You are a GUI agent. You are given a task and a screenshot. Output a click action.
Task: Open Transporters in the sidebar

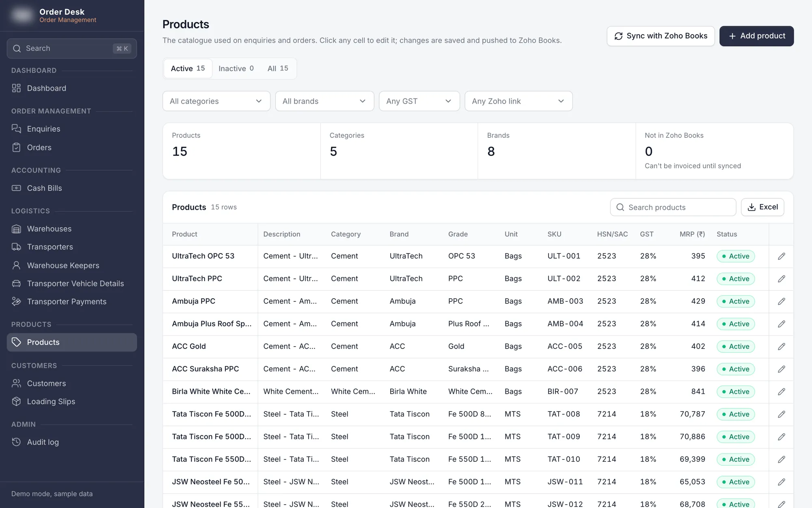point(72,247)
